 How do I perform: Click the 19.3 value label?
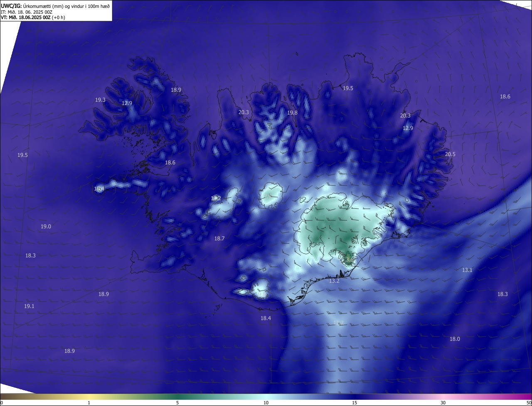click(x=100, y=100)
